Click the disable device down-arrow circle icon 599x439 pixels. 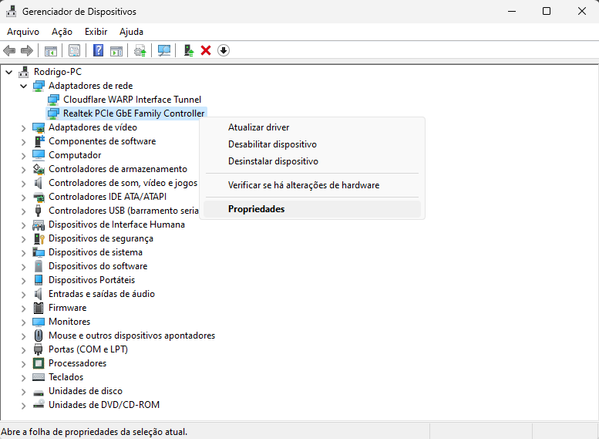pyautogui.click(x=223, y=50)
